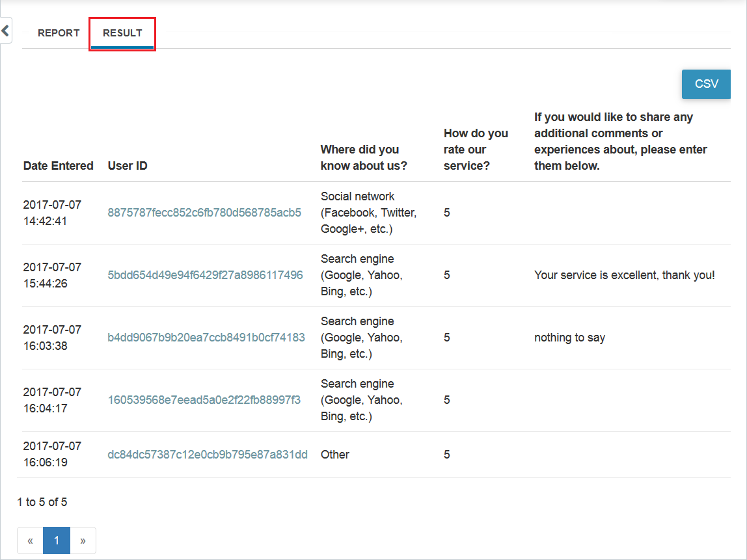Open user b4dd9067b9b20ea7ccb8491b0cf74183
This screenshot has width=747, height=560.
pos(206,337)
